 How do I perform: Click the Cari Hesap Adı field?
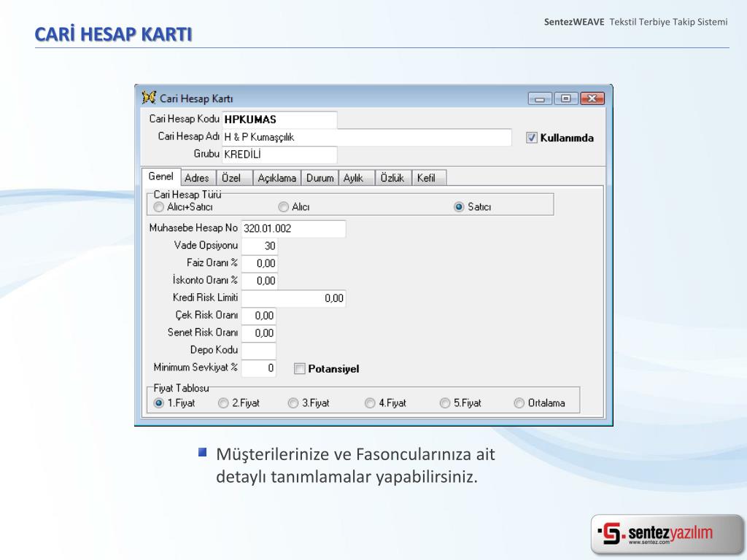tap(367, 137)
